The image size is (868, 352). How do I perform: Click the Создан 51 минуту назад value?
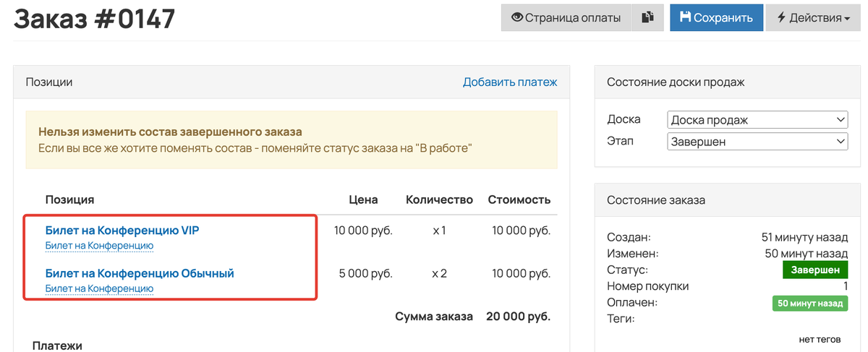[804, 237]
